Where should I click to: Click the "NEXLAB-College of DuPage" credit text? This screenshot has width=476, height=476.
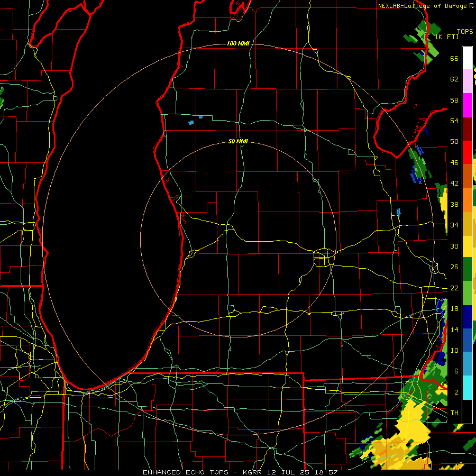pos(422,6)
